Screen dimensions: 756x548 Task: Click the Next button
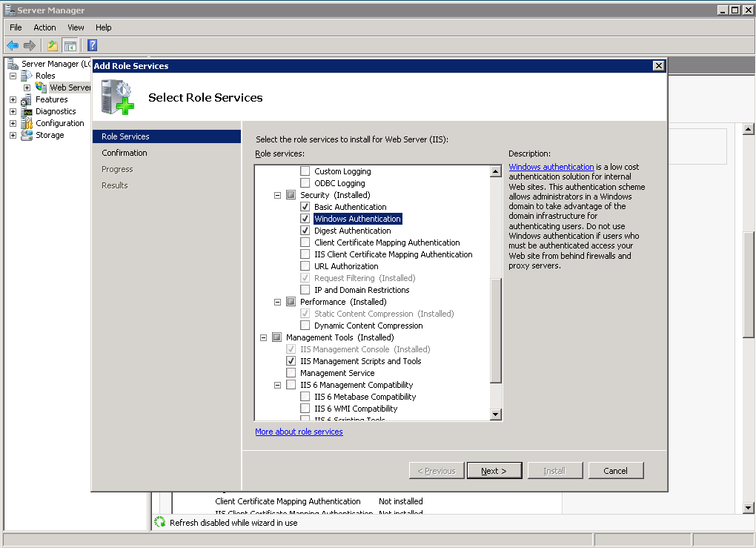tap(494, 471)
